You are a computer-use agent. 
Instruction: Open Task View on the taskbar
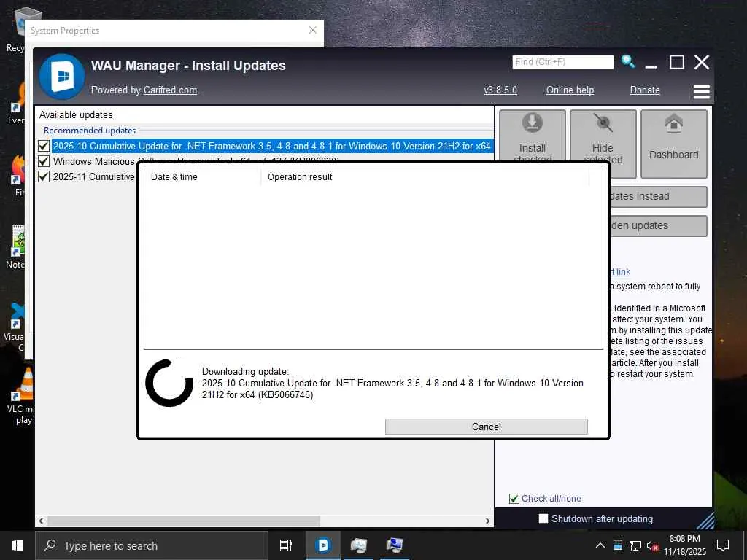tap(286, 545)
